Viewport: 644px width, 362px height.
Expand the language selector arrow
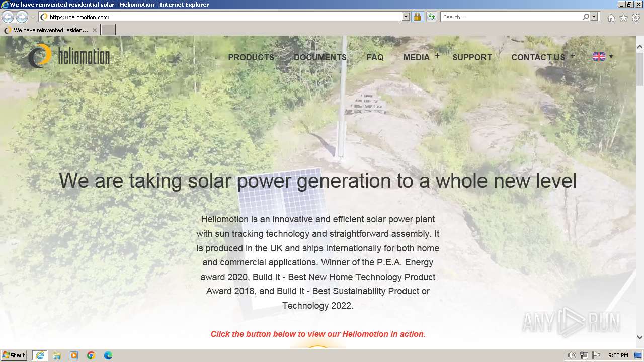(x=611, y=57)
